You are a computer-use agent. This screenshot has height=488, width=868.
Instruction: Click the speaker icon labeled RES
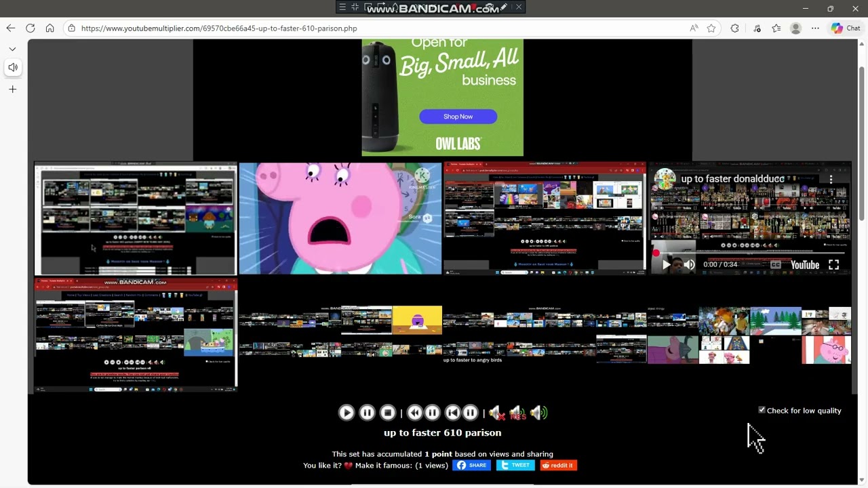pyautogui.click(x=517, y=413)
